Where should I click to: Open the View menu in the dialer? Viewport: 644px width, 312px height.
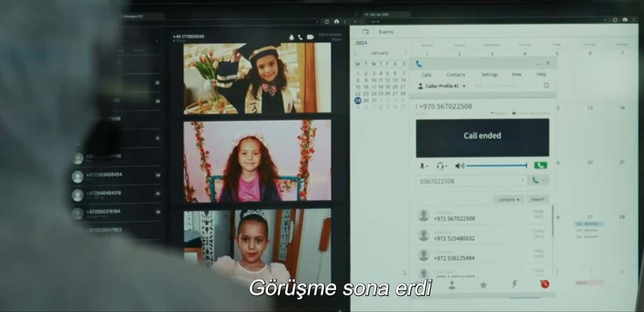point(517,74)
